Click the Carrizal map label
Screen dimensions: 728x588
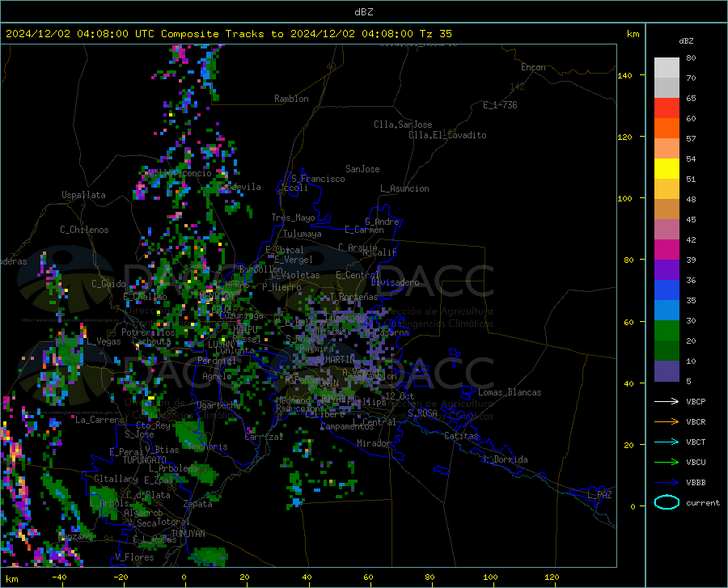pos(264,437)
